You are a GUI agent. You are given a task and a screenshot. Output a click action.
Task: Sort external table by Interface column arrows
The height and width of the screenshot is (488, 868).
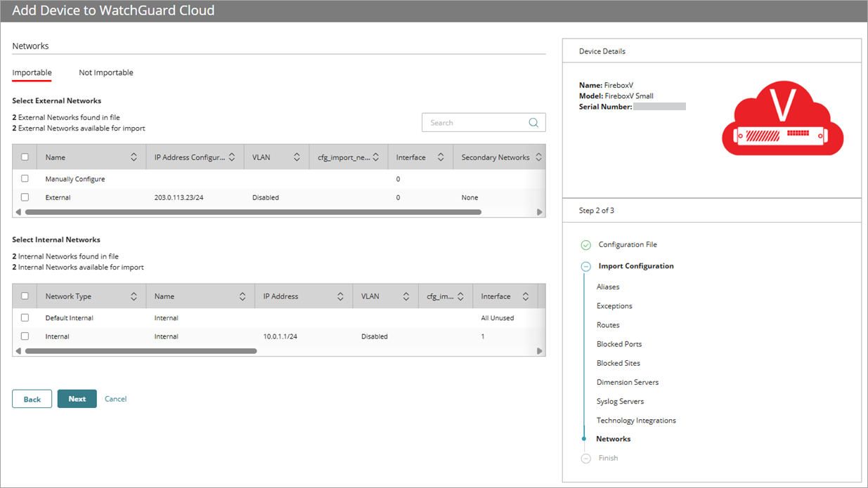coord(441,157)
